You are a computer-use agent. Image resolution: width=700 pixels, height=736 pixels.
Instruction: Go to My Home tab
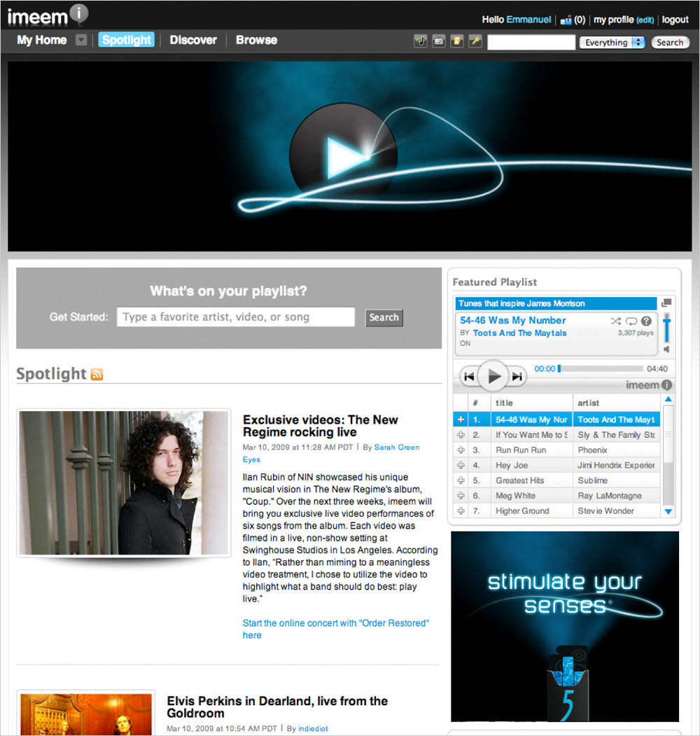click(x=42, y=40)
